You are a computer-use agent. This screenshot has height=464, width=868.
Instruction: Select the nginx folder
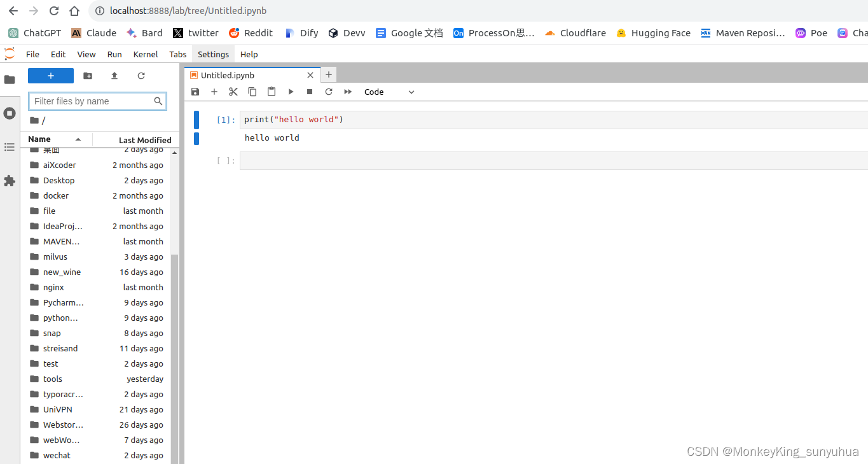(97, 287)
